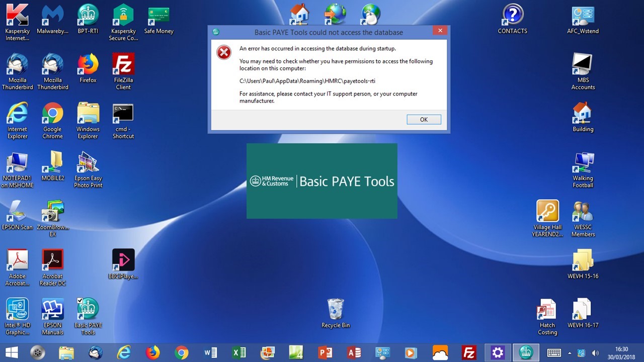Open Thunderbird from the taskbar
The height and width of the screenshot is (362, 644).
95,353
